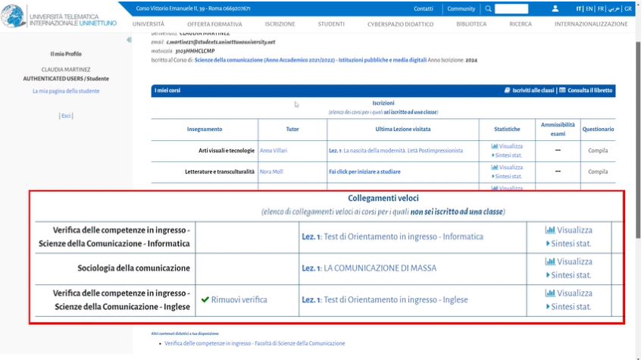Click the chart icon for Sociologia della comunicazione
This screenshot has width=644, height=360.
[550, 261]
